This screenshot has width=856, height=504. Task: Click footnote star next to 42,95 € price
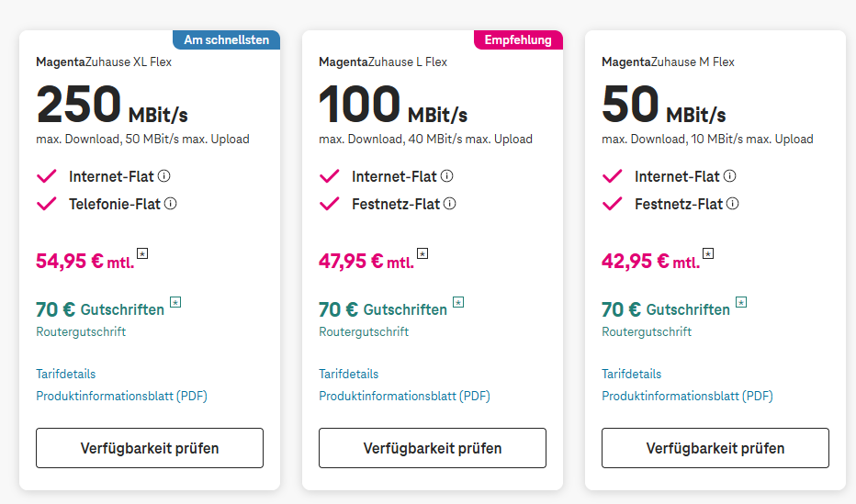708,253
